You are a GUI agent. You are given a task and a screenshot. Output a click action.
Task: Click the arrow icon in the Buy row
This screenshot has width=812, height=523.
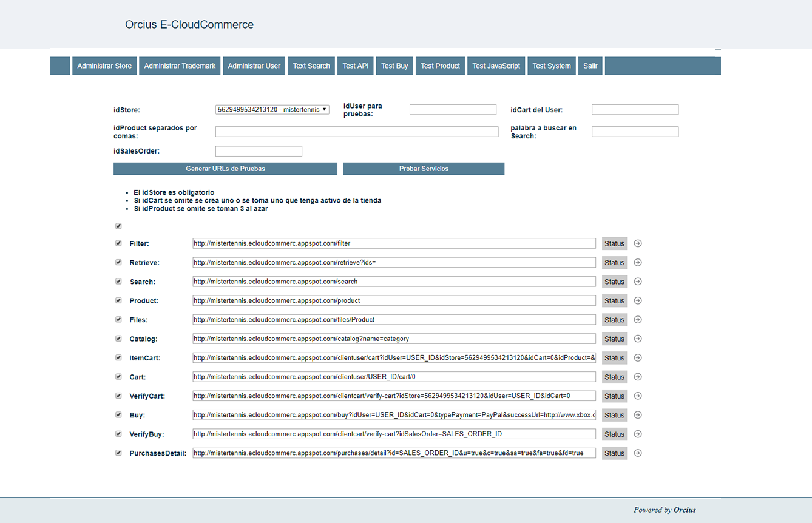638,415
